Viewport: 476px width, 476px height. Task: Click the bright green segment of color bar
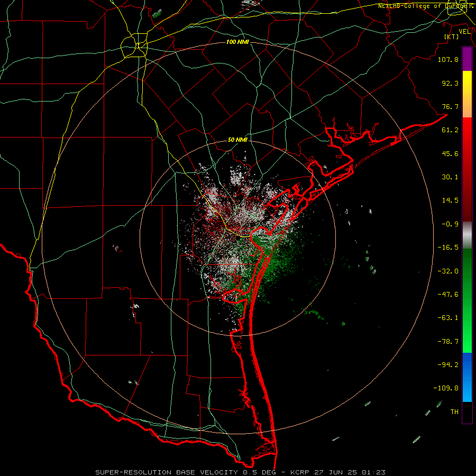coord(467,300)
